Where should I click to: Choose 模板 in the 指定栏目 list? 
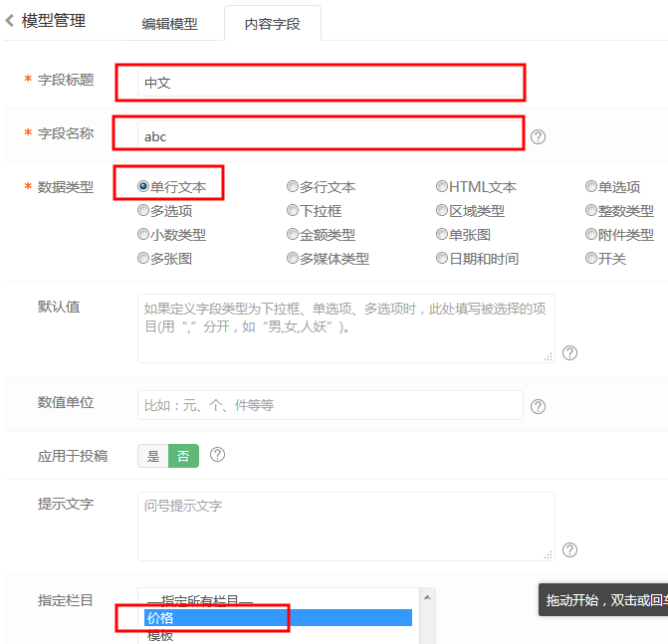(278, 635)
